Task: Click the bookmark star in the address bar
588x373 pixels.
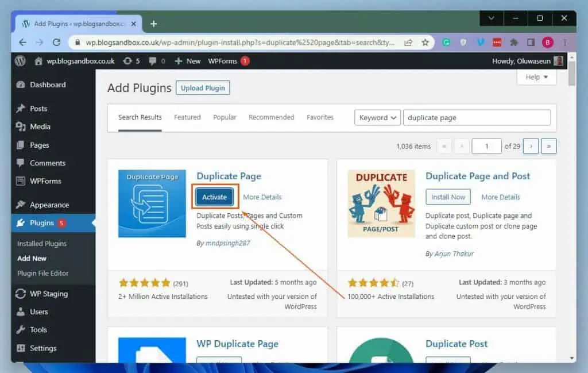Action: (425, 42)
